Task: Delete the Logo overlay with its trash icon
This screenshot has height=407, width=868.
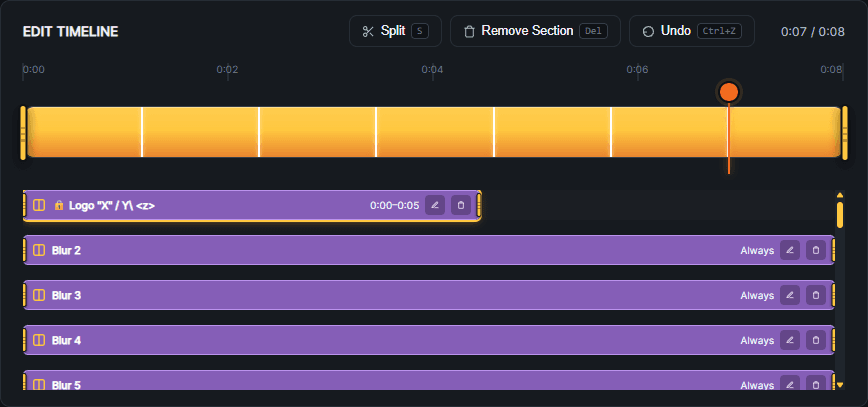Action: [461, 205]
